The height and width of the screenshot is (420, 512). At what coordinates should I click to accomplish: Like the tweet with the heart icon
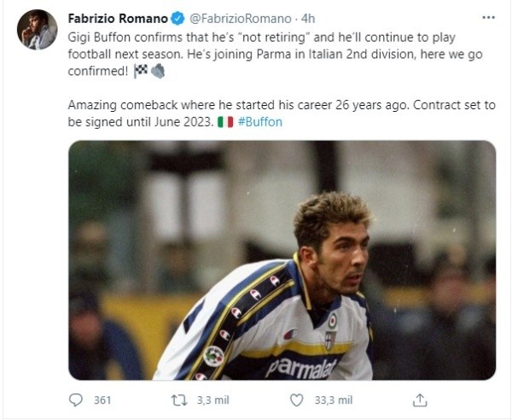click(297, 400)
